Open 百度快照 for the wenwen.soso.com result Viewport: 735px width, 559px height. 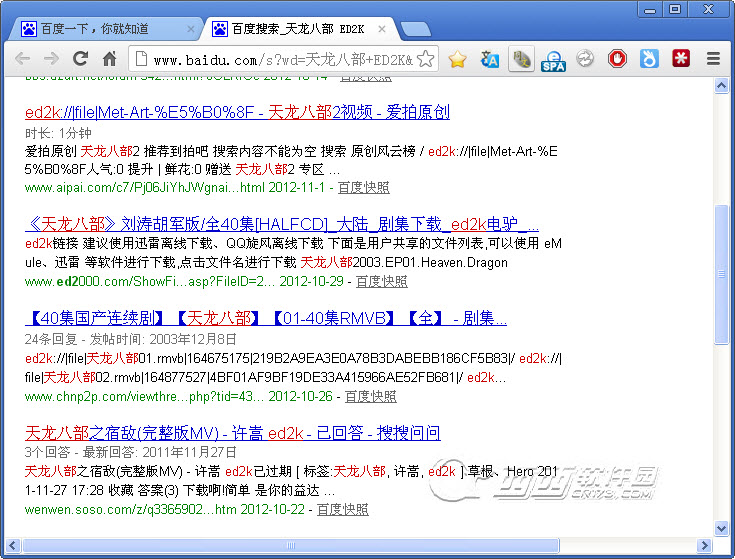[x=343, y=509]
